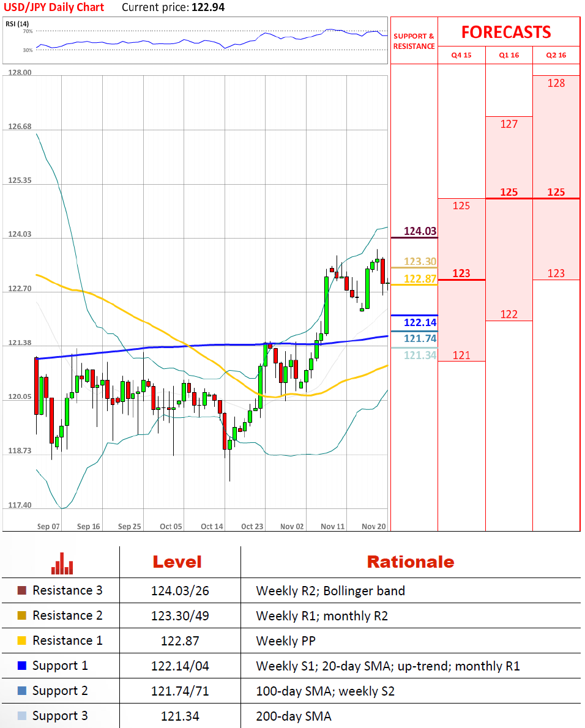Click the 121 forecast value in Q4 15
Viewport: 585px width, 728px height.
[x=461, y=355]
